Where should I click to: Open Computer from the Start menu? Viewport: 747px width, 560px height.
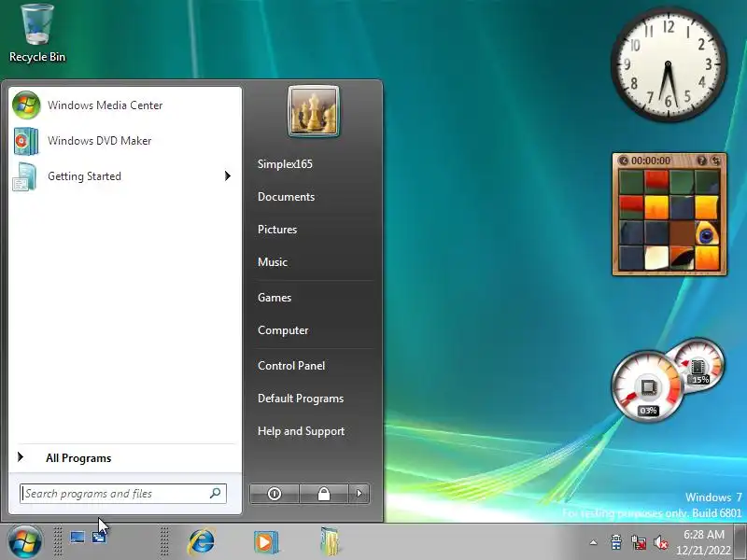point(283,330)
